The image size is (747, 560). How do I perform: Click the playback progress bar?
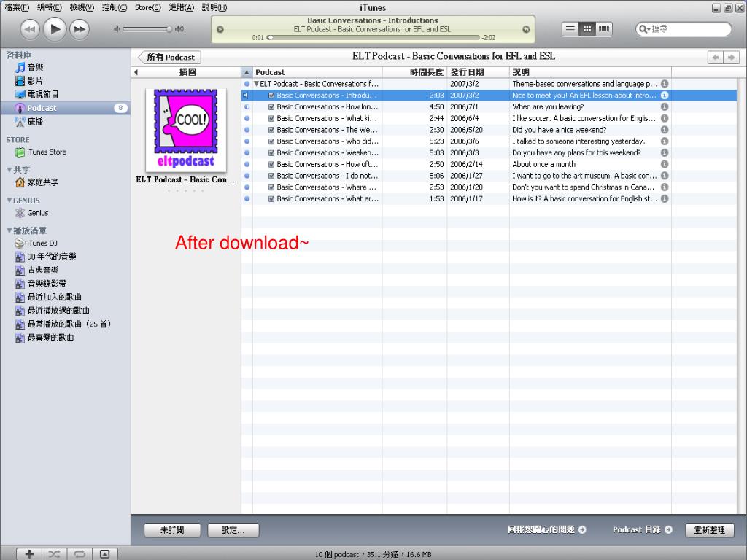point(373,37)
